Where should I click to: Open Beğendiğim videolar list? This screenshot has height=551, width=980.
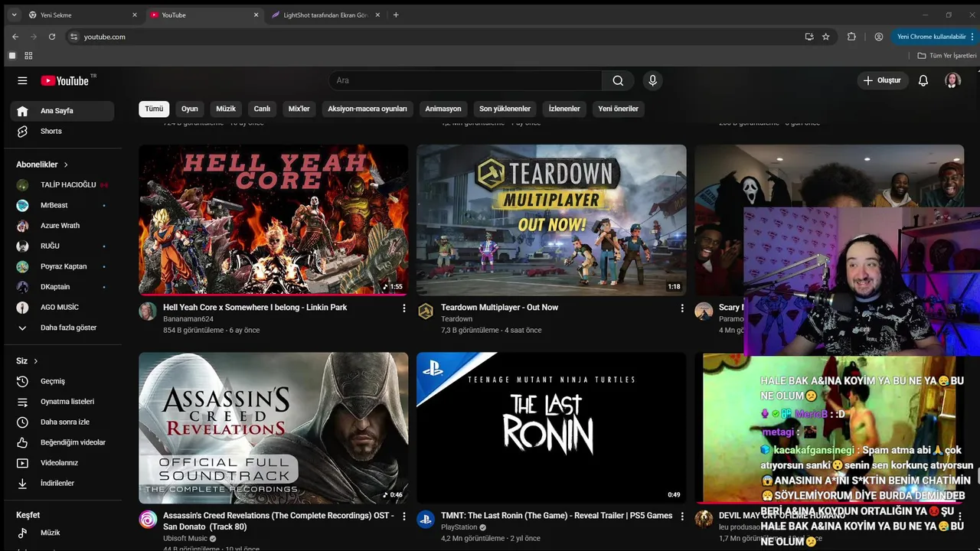[62, 442]
